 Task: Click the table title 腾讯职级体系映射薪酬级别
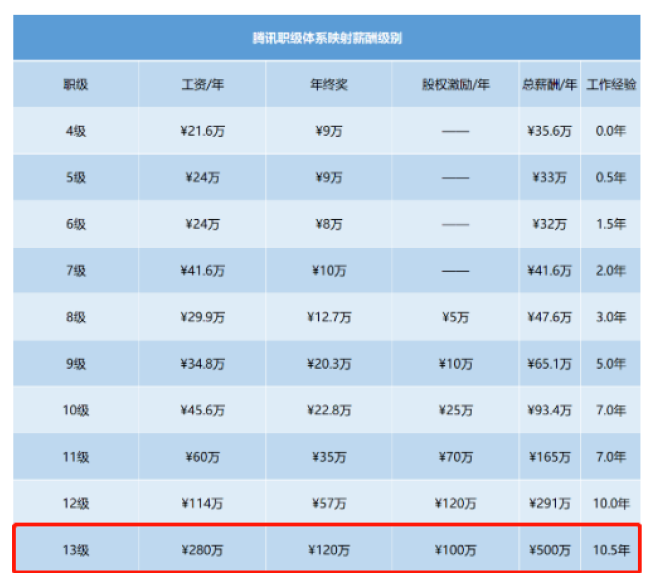tap(327, 38)
